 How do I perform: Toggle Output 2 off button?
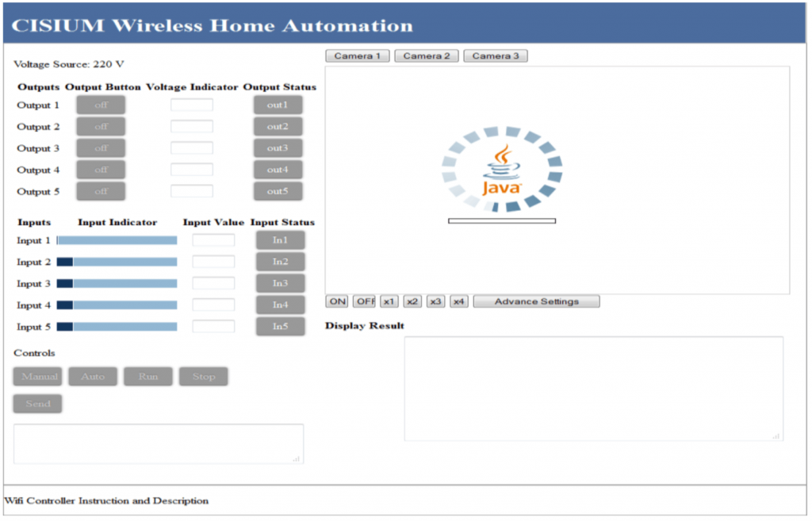[x=101, y=126]
